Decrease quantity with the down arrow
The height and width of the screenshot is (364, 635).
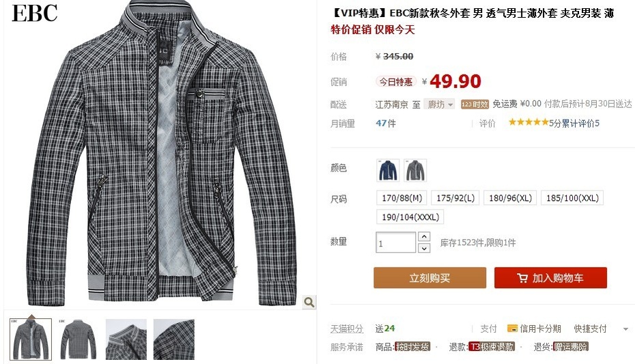pos(424,248)
